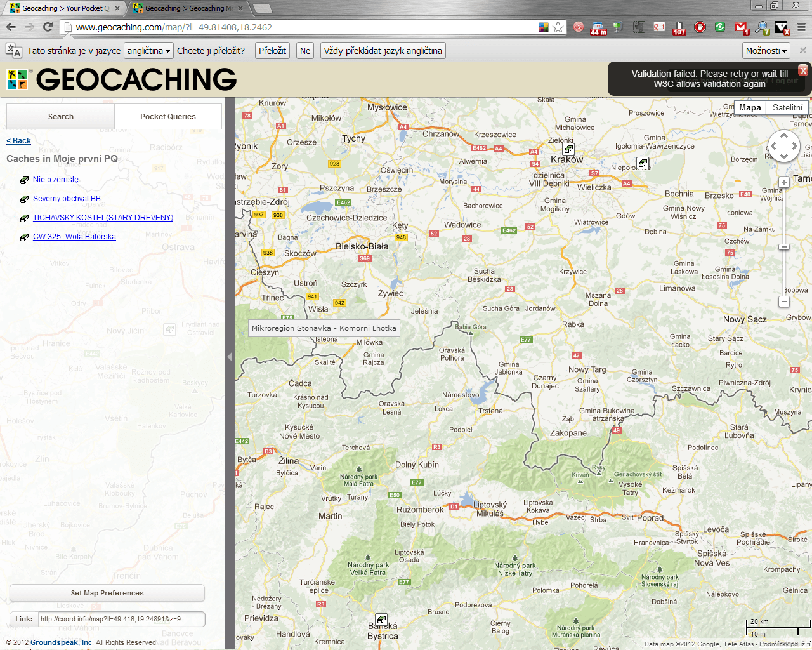The image size is (812, 650).
Task: Select the Mapa map type
Action: click(750, 107)
